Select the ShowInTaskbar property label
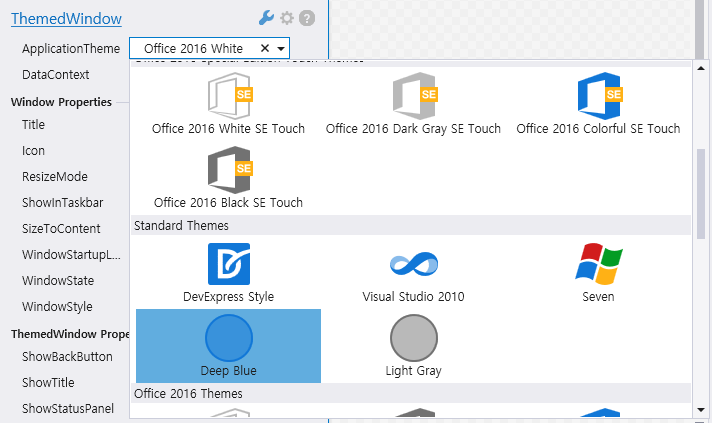712x423 pixels. tap(62, 202)
